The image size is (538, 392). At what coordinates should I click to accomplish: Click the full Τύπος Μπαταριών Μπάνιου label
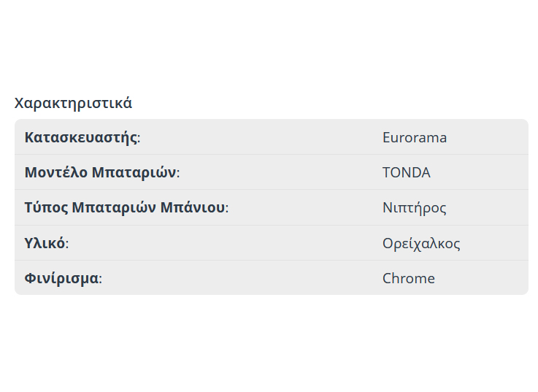[x=126, y=207]
